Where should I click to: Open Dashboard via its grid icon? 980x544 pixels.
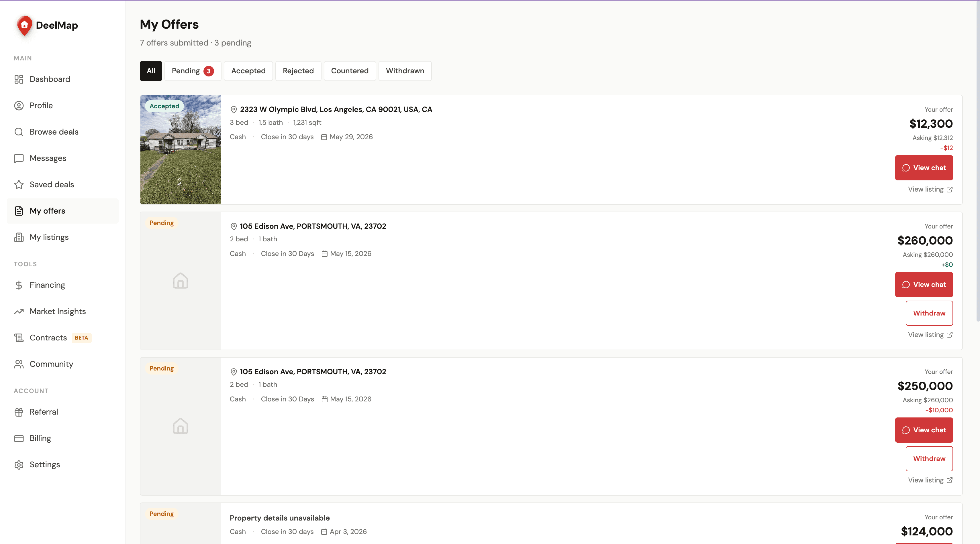[x=19, y=79]
